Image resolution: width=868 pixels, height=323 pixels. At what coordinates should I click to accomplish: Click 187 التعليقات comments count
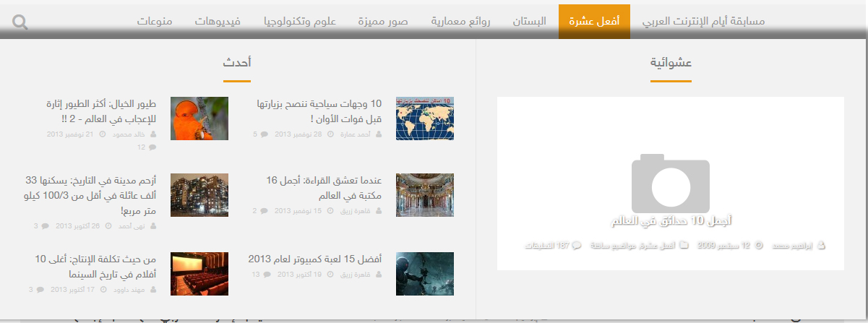[x=548, y=246]
